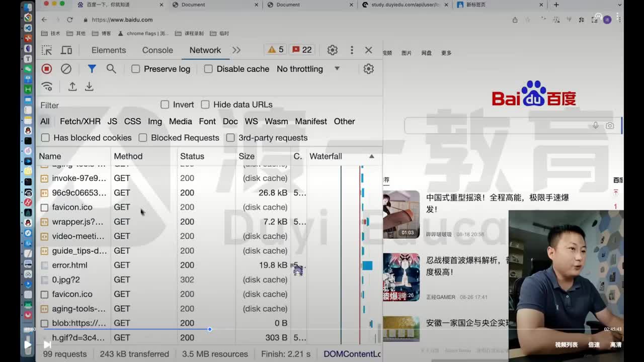Toggle the device toolbar icon
Screen dimensions: 644x362
[66, 50]
